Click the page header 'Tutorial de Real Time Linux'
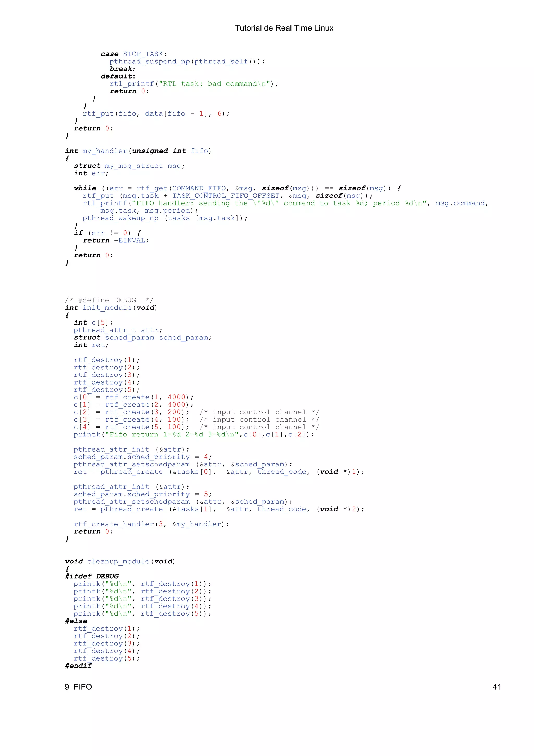This screenshot has width=534, height=756. click(x=284, y=28)
